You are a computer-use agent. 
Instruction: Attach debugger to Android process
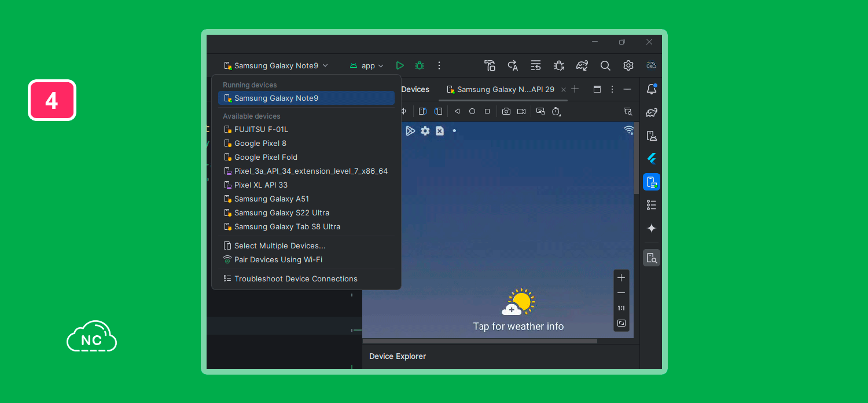[559, 65]
